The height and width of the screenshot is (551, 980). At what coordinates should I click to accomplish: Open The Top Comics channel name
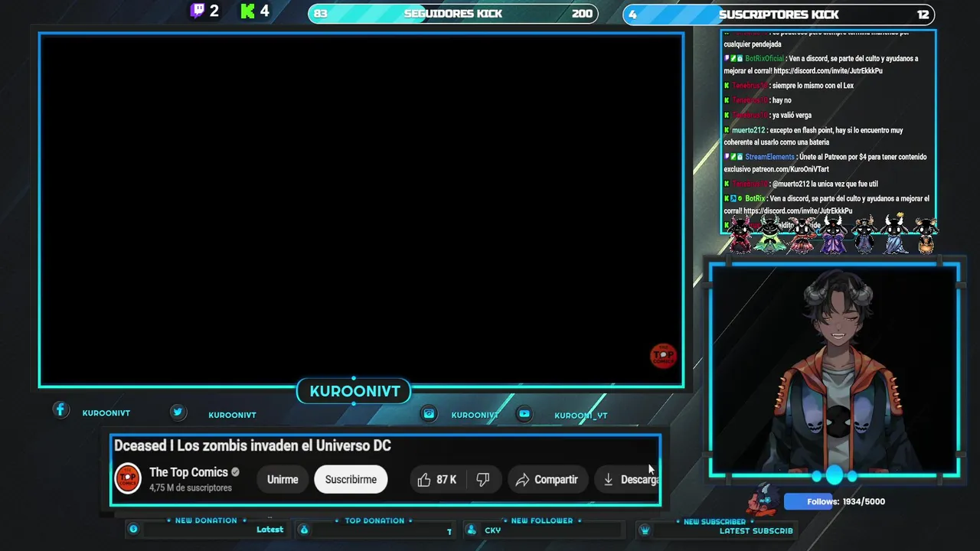tap(188, 472)
